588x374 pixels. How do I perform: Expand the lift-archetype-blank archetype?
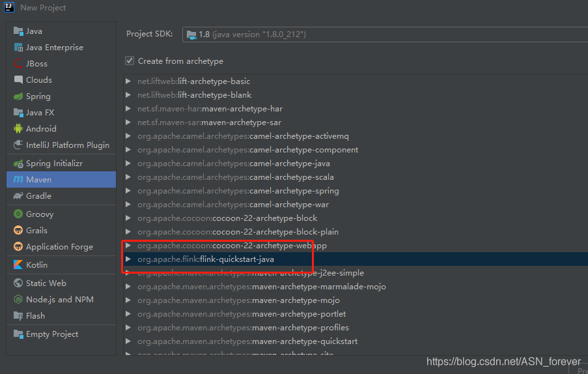pyautogui.click(x=128, y=95)
